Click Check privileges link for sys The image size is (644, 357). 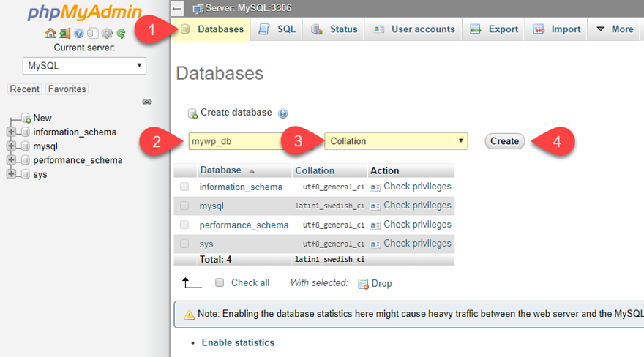417,244
